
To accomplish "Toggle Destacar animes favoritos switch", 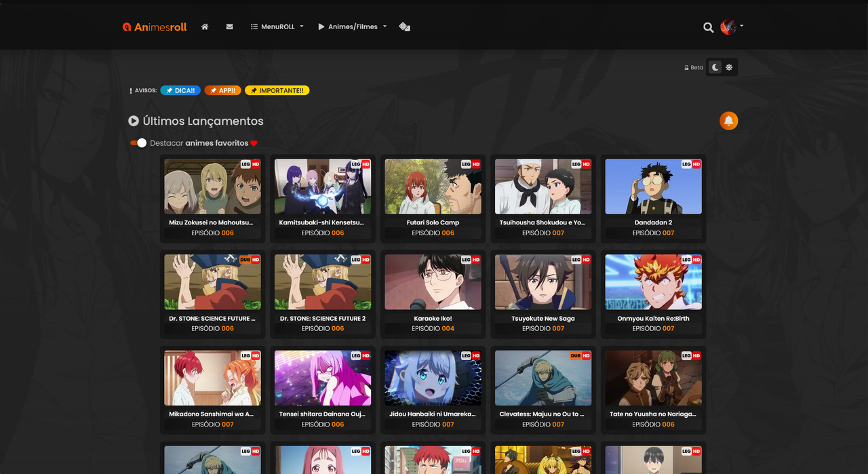I will tap(138, 143).
